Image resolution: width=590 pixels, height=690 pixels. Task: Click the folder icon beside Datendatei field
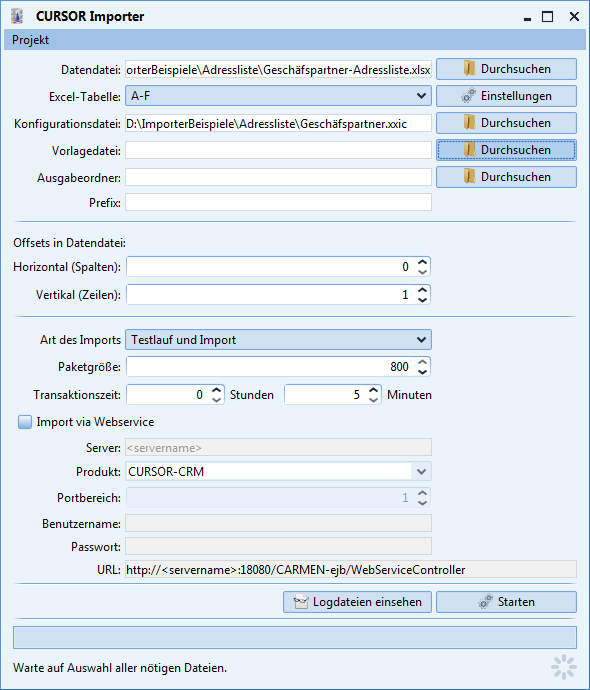tap(469, 69)
